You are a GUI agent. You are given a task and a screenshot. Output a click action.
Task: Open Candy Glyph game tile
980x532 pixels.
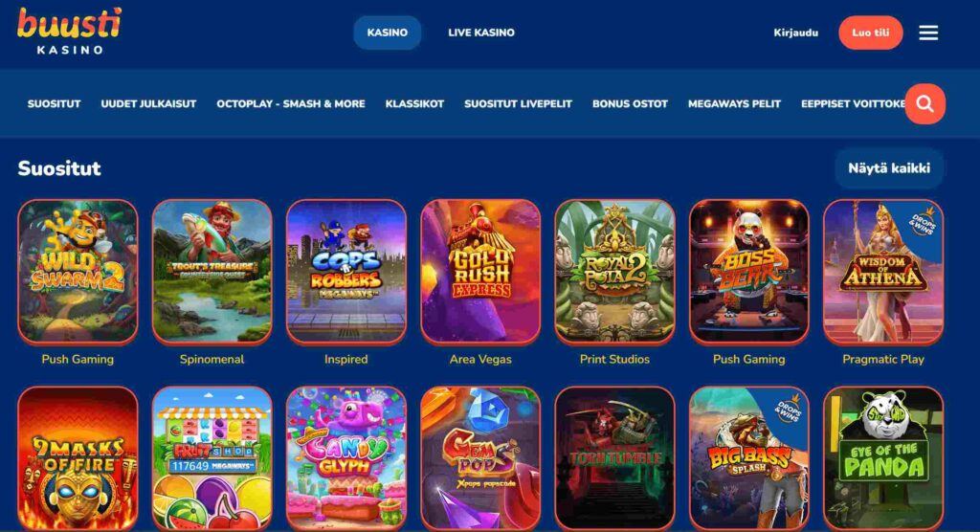click(346, 459)
